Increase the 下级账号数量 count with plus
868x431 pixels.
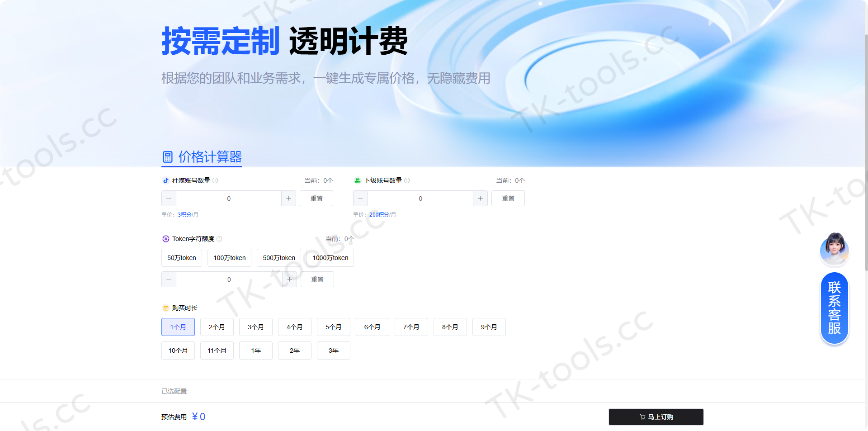[x=480, y=199]
